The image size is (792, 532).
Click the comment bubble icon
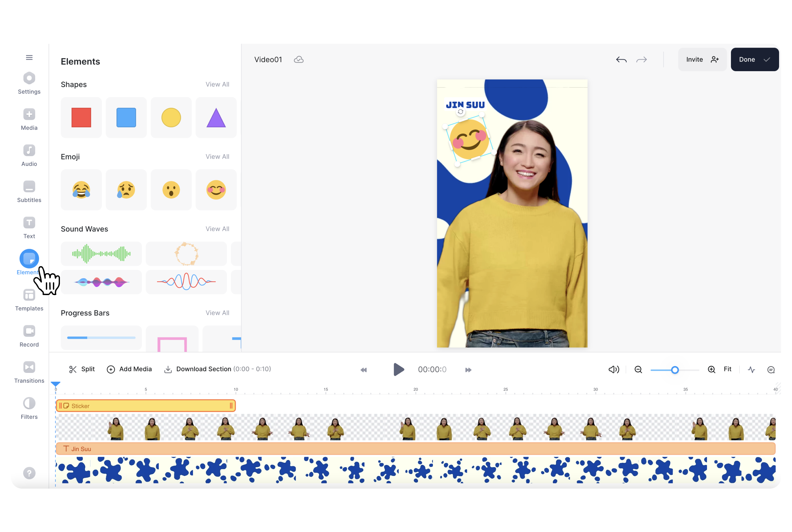(771, 370)
